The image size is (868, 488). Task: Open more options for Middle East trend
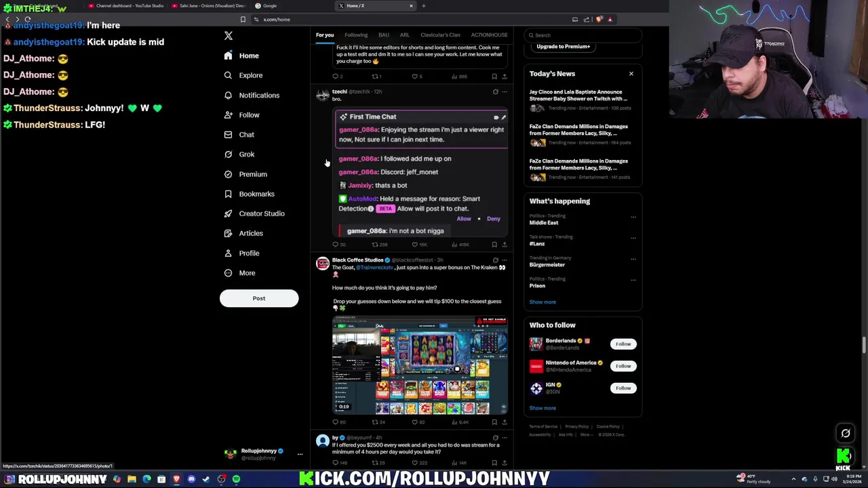[633, 217]
